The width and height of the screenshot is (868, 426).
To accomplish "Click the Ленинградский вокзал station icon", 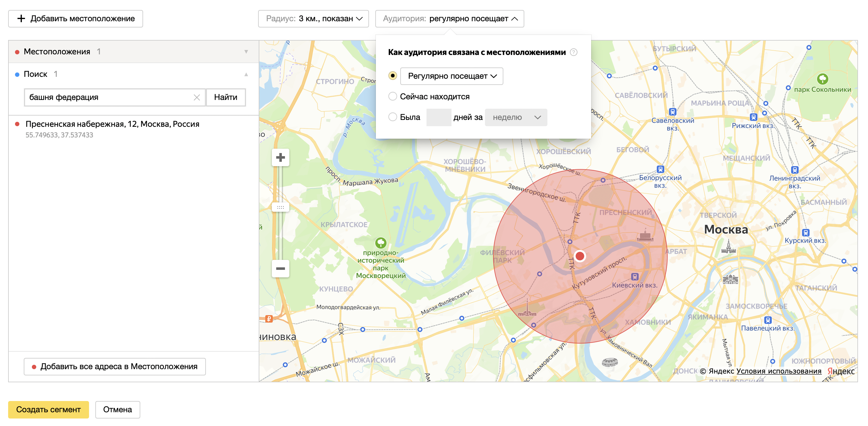I will pos(795,170).
